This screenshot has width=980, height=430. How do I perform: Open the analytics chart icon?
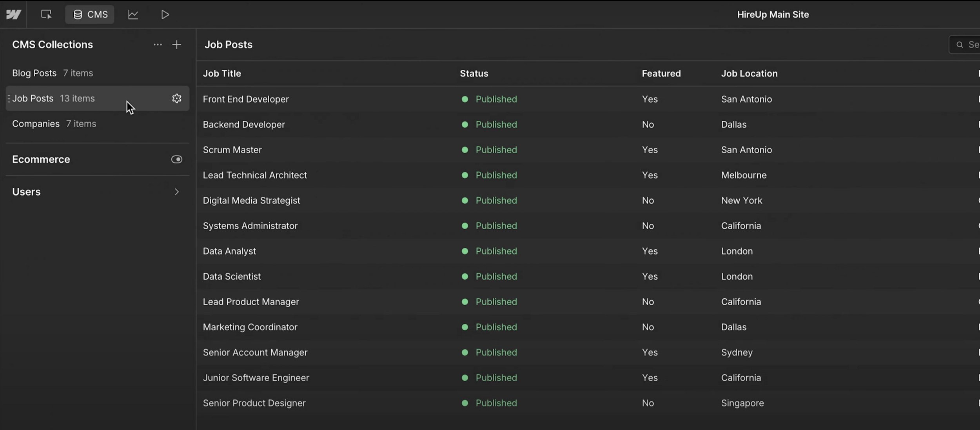click(133, 15)
